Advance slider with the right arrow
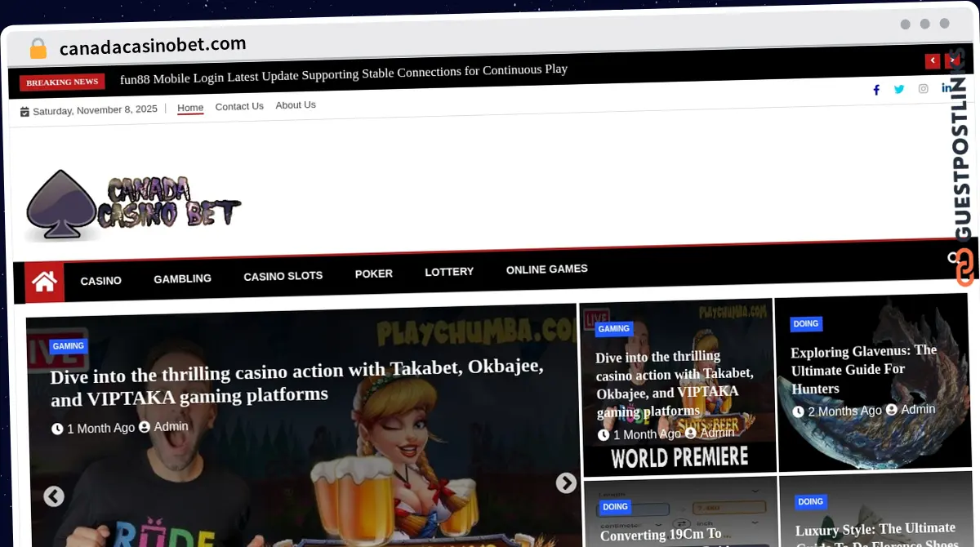 (x=566, y=483)
